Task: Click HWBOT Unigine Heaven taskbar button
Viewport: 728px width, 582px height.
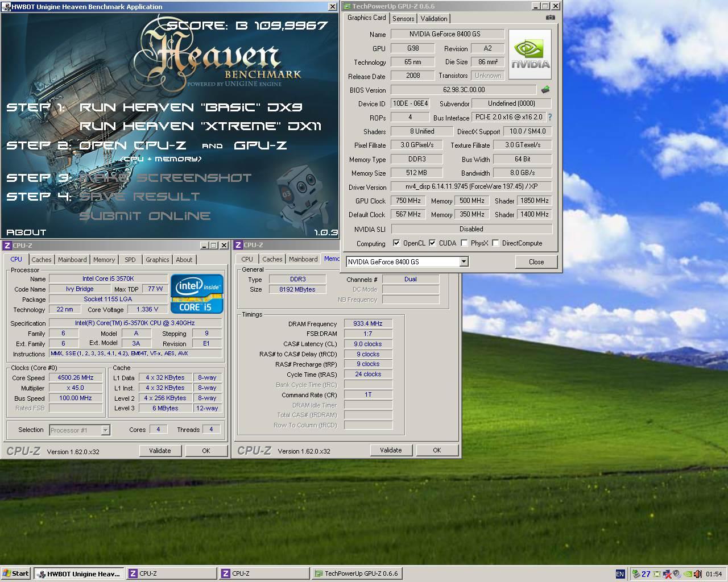Action: [78, 573]
